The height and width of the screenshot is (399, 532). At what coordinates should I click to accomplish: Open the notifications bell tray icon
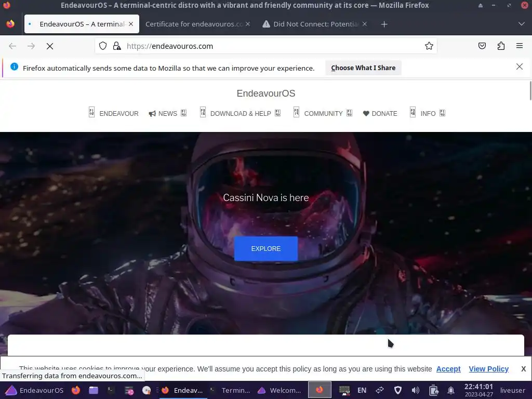(x=451, y=390)
